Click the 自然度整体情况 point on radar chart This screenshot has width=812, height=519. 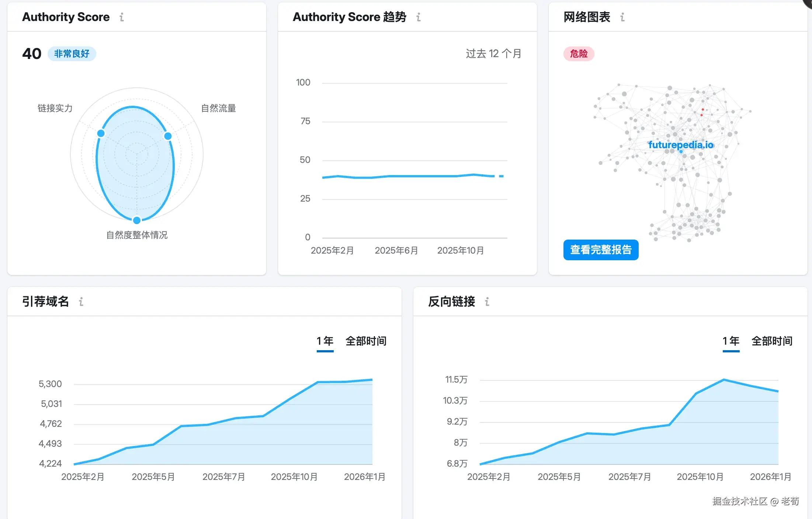[137, 220]
